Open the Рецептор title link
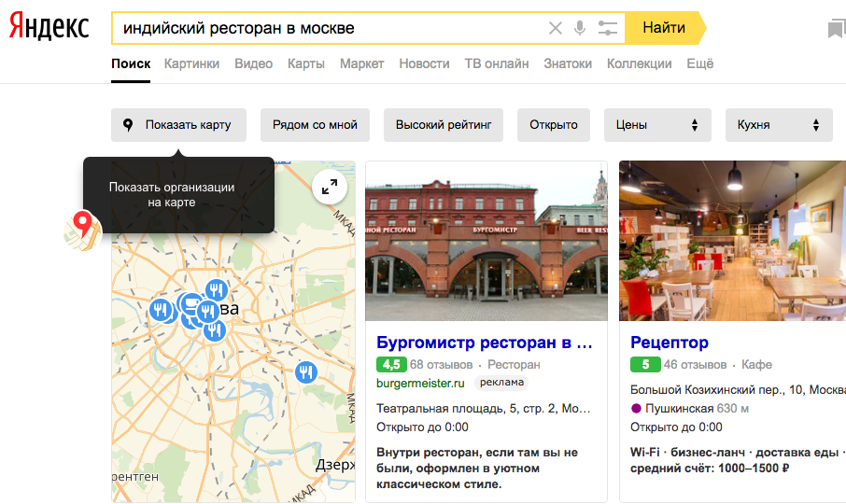846x504 pixels. click(669, 343)
